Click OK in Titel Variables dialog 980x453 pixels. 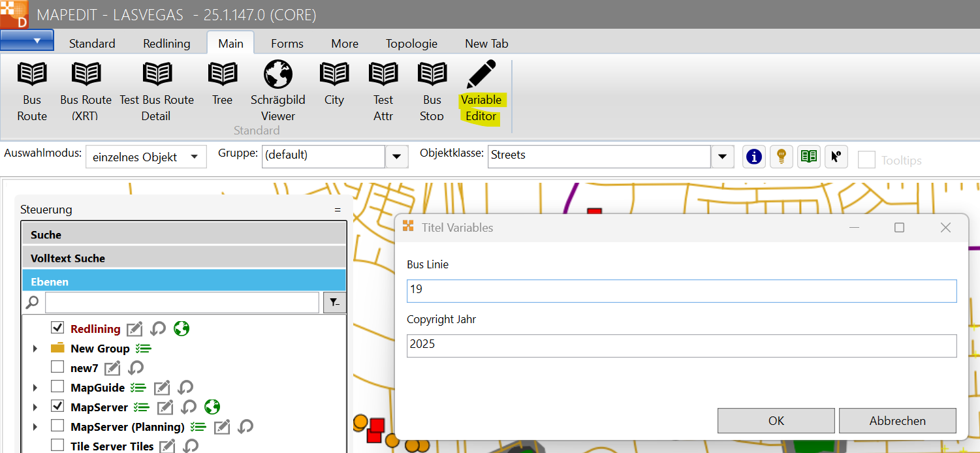pyautogui.click(x=776, y=421)
